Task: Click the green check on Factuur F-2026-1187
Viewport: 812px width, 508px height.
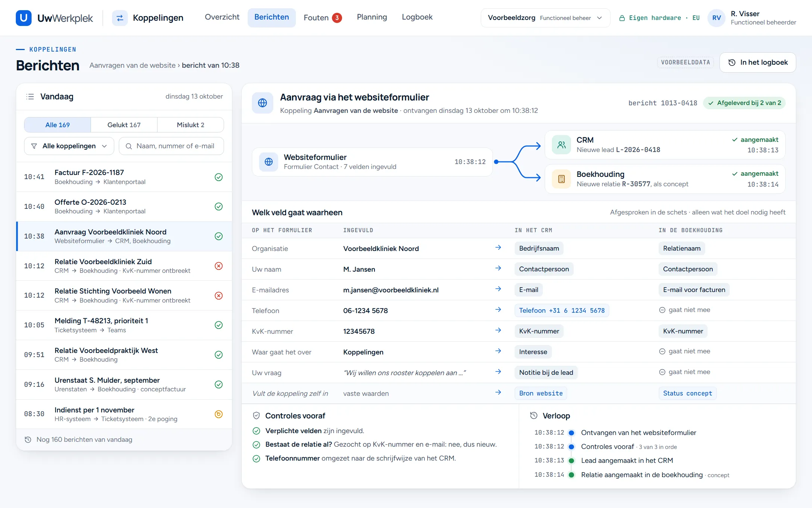Action: [x=218, y=177]
